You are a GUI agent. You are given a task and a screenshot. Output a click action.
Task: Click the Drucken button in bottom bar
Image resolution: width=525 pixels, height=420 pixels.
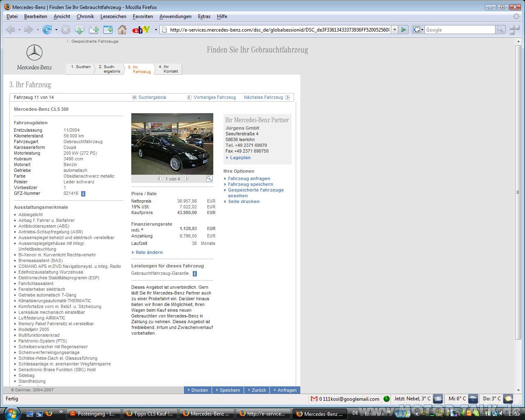pos(198,390)
